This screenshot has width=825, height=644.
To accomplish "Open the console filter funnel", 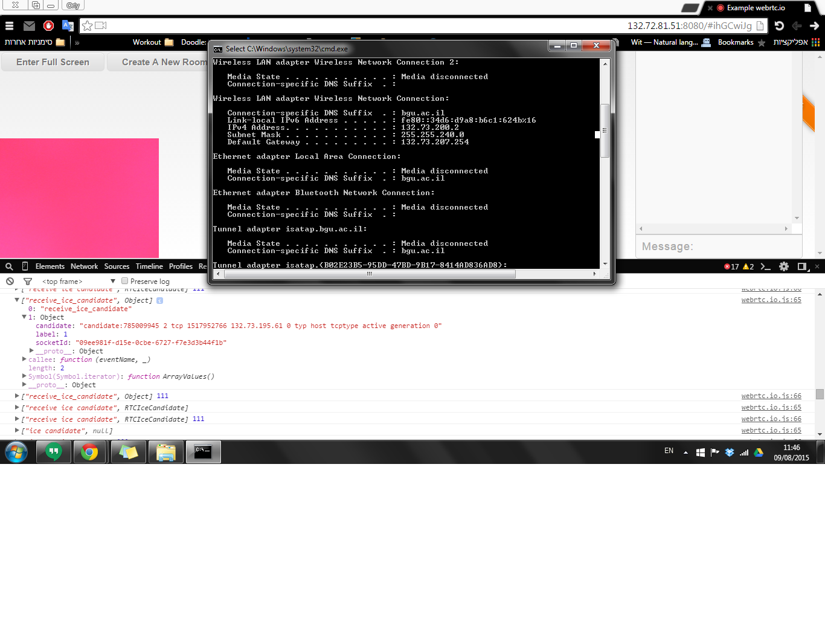I will [28, 282].
